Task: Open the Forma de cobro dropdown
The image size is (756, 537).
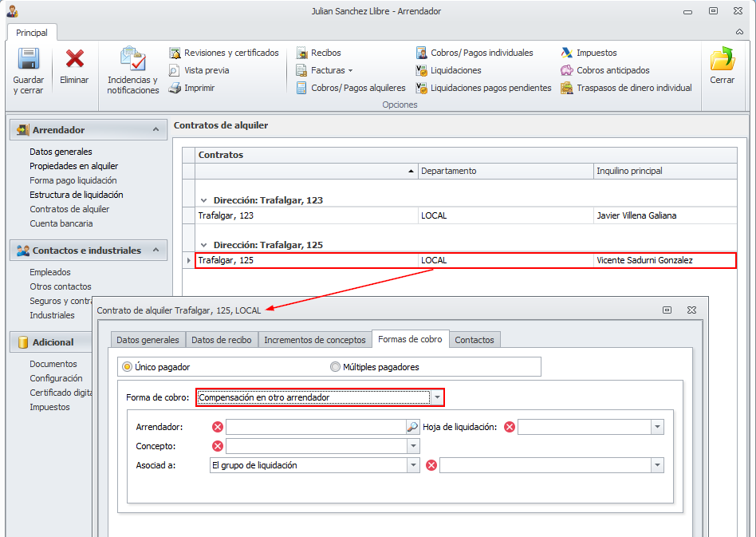Action: pos(437,397)
